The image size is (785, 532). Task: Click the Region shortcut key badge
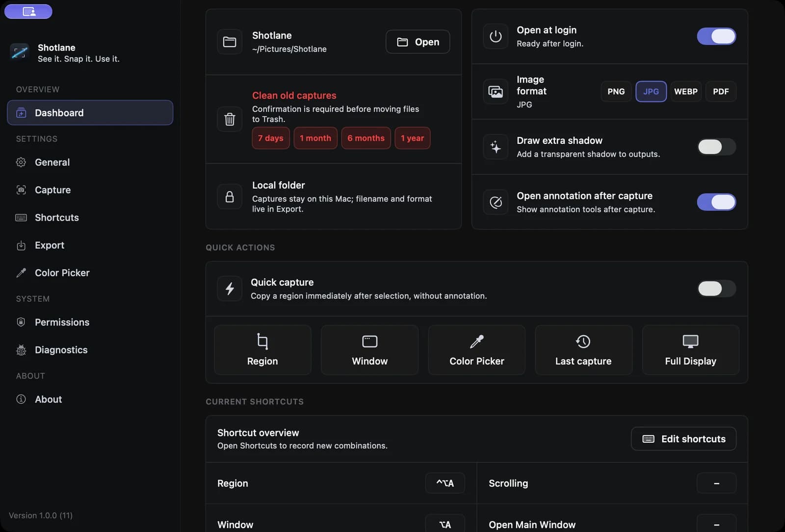point(445,483)
